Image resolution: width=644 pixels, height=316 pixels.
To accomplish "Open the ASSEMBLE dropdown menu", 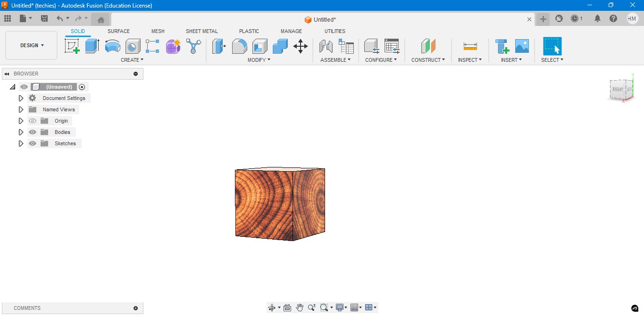I will pyautogui.click(x=335, y=60).
